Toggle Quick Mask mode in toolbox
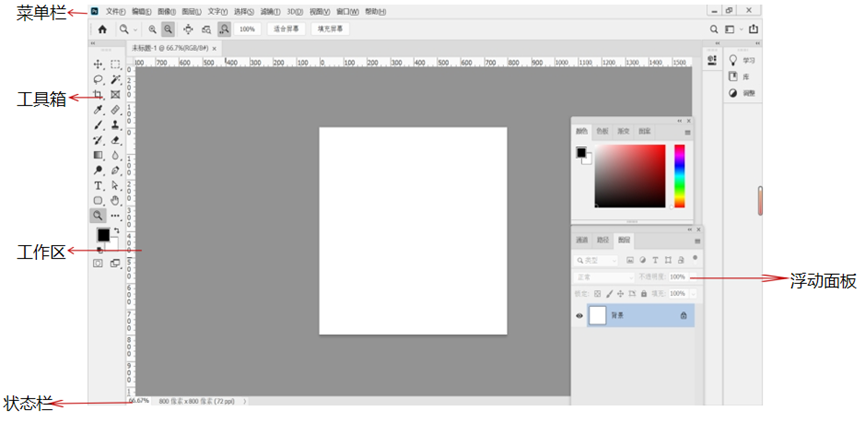 click(x=98, y=264)
